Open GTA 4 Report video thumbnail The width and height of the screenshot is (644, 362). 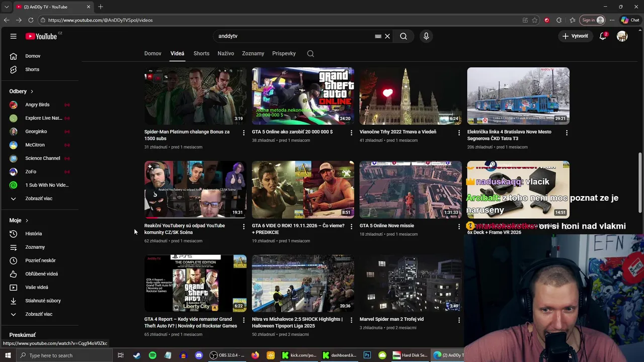[x=195, y=284]
